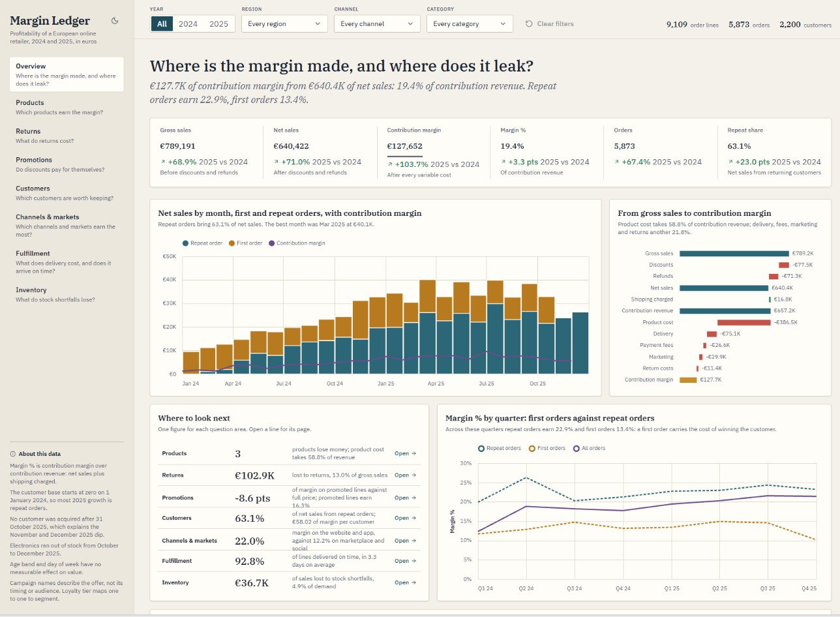Filter the year to 2025

click(x=218, y=23)
